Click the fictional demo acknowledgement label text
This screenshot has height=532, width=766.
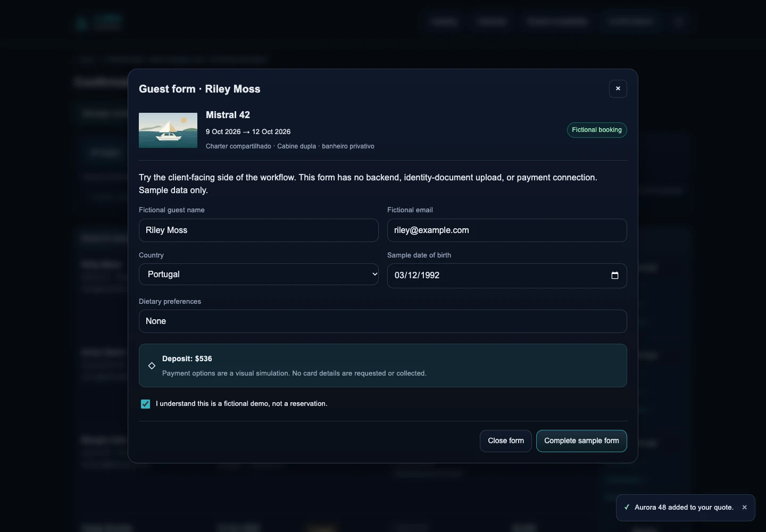coord(242,404)
